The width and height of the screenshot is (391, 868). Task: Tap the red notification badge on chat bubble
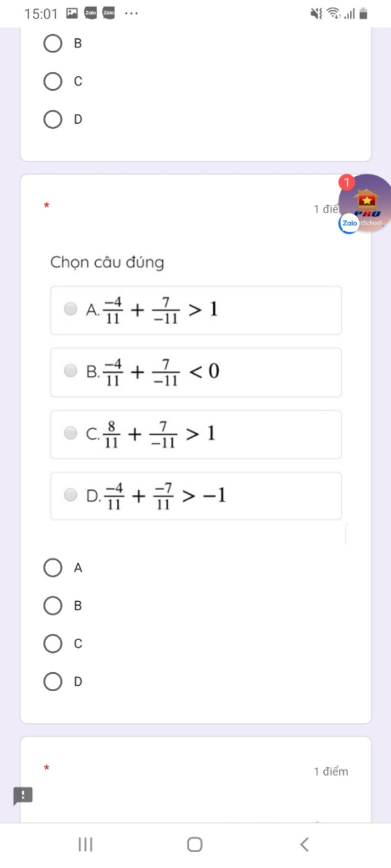coord(347,182)
